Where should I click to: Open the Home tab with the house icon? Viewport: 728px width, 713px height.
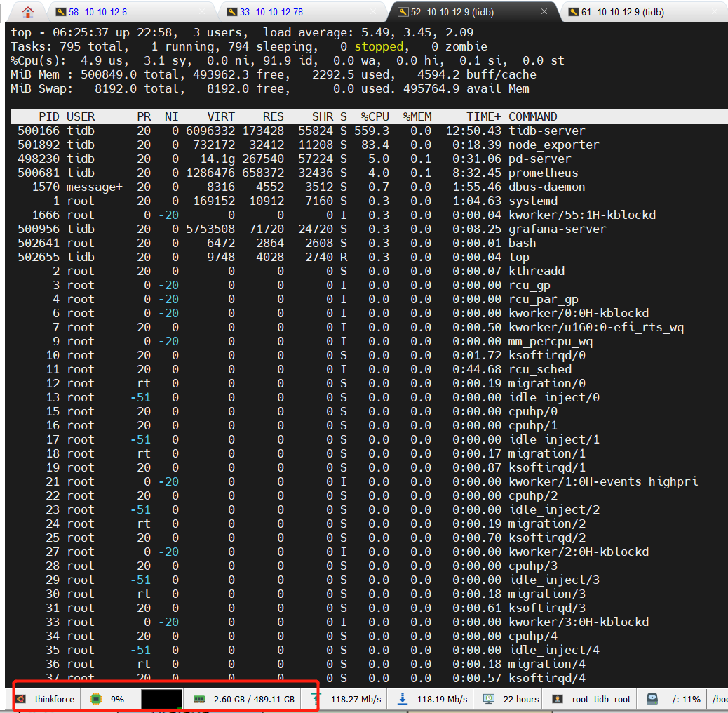(28, 12)
